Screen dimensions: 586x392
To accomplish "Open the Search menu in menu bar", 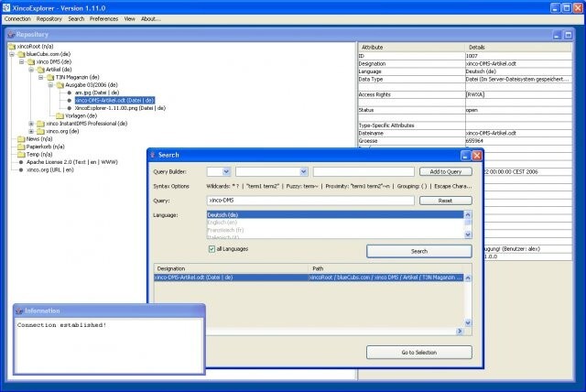I will pos(76,18).
